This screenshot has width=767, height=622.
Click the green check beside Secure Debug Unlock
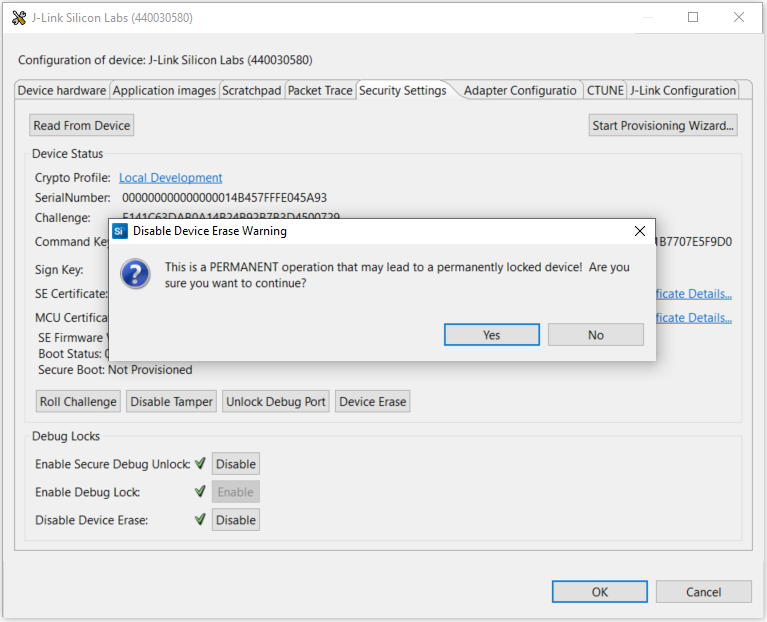(200, 464)
